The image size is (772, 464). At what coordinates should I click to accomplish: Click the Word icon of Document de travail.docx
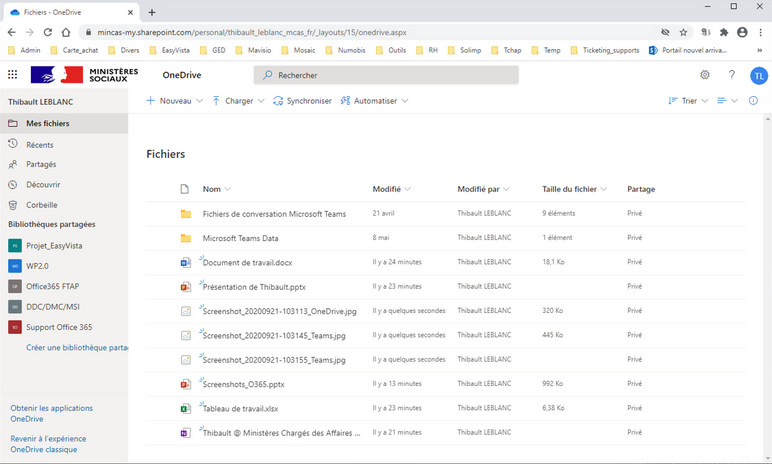click(x=185, y=262)
